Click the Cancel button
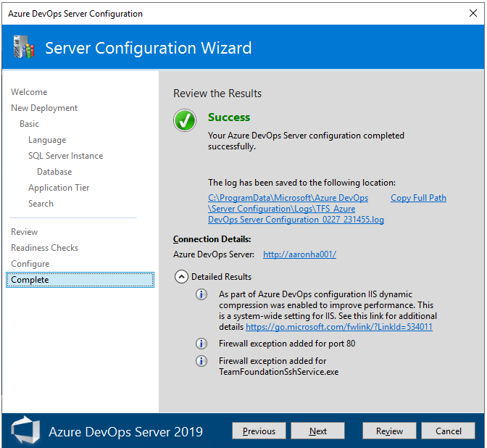 448,431
